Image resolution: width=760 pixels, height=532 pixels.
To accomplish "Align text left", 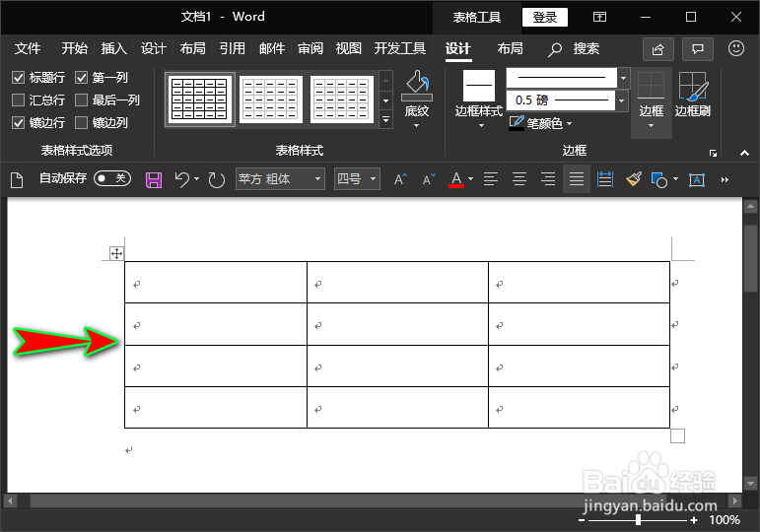I will point(491,179).
